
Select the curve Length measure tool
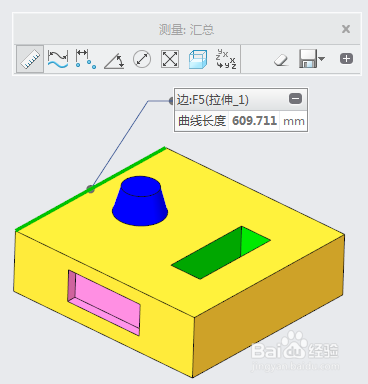click(x=58, y=59)
